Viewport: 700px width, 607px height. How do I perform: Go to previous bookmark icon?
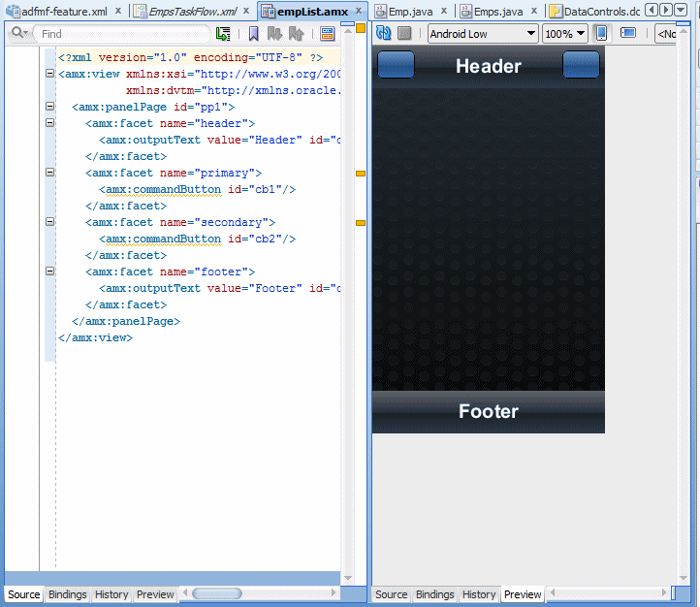coord(296,34)
